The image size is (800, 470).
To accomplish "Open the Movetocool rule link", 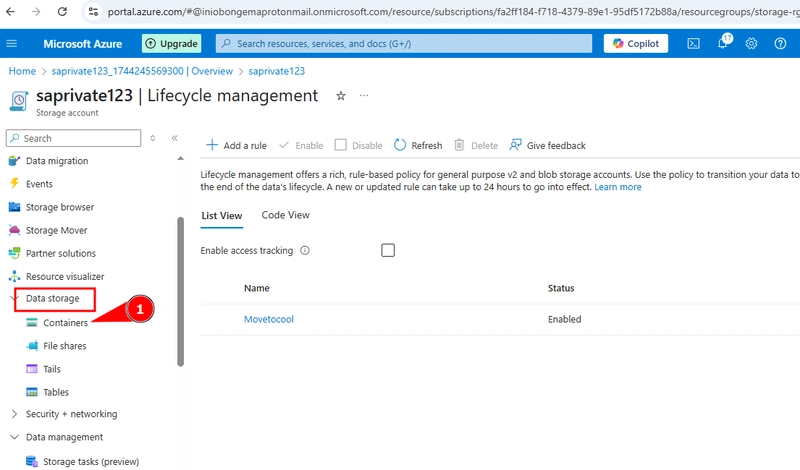I will [x=269, y=319].
